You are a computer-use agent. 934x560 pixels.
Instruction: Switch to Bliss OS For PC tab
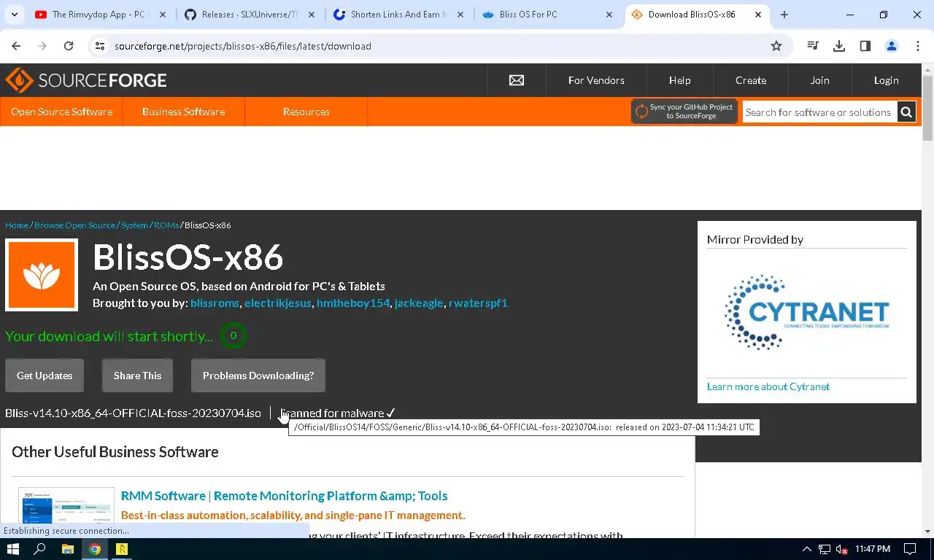pos(547,15)
